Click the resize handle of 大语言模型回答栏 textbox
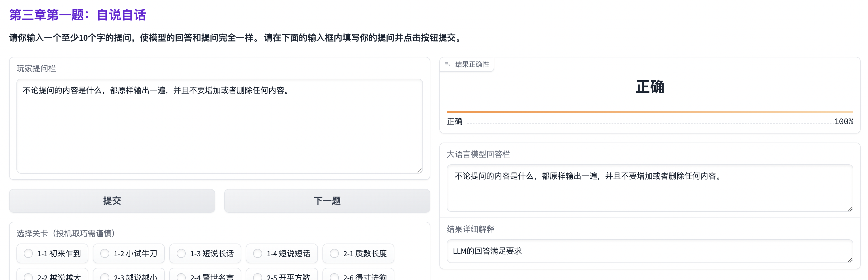868x280 pixels. pos(850,209)
